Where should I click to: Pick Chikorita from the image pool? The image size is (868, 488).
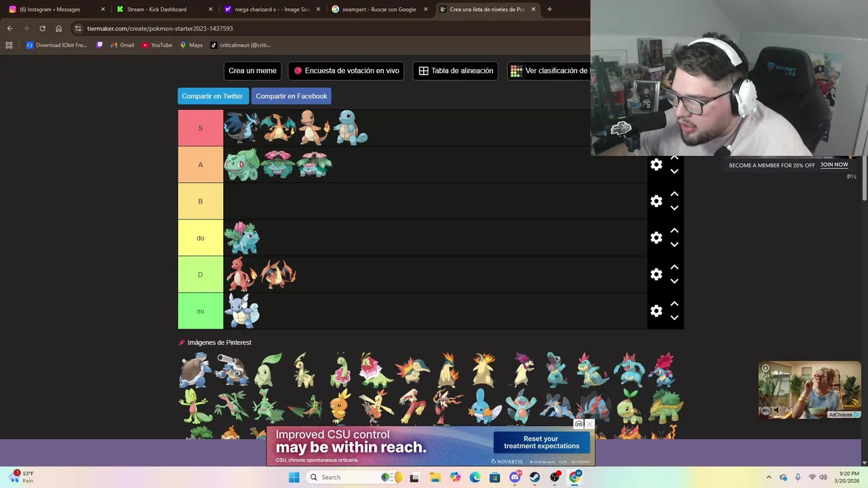[268, 369]
